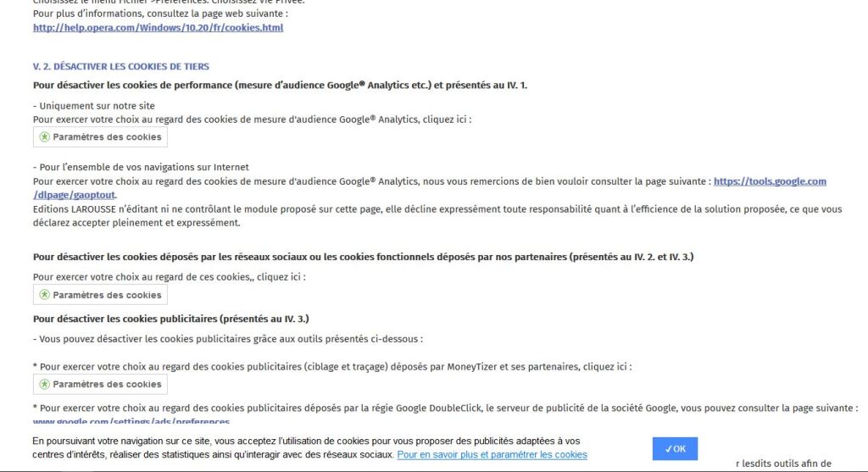This screenshot has width=868, height=472.
Task: Accept cookies with the blue OK button
Action: click(675, 449)
